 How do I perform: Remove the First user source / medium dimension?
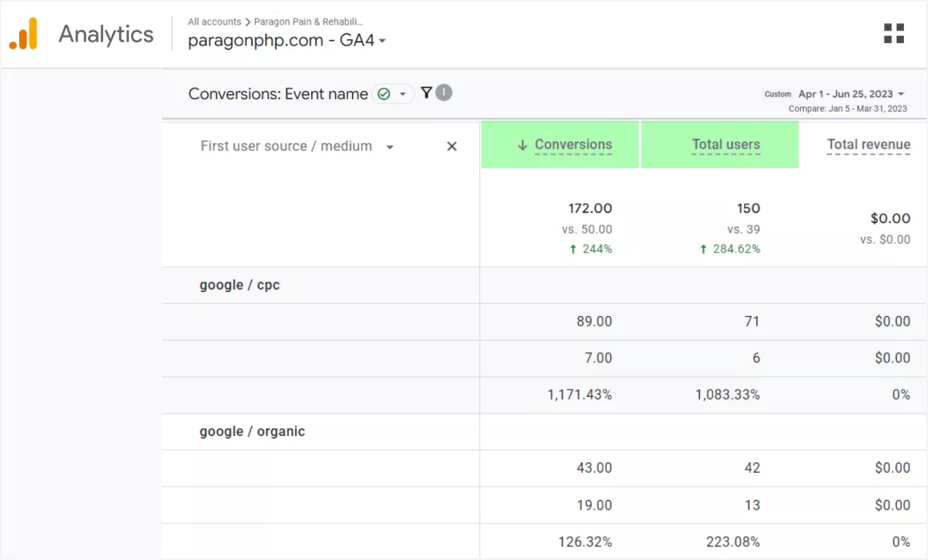[x=451, y=146]
